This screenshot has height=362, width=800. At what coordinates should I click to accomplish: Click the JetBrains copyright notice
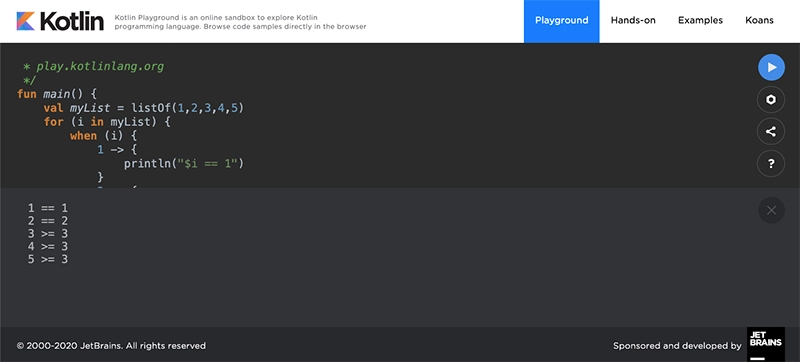pos(111,346)
